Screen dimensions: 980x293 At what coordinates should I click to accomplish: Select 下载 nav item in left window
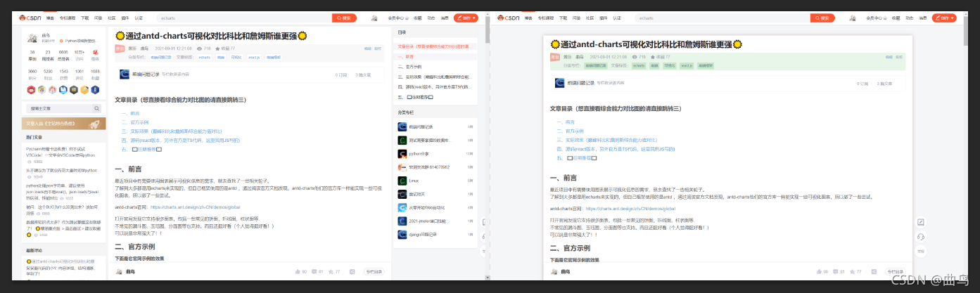pyautogui.click(x=84, y=18)
